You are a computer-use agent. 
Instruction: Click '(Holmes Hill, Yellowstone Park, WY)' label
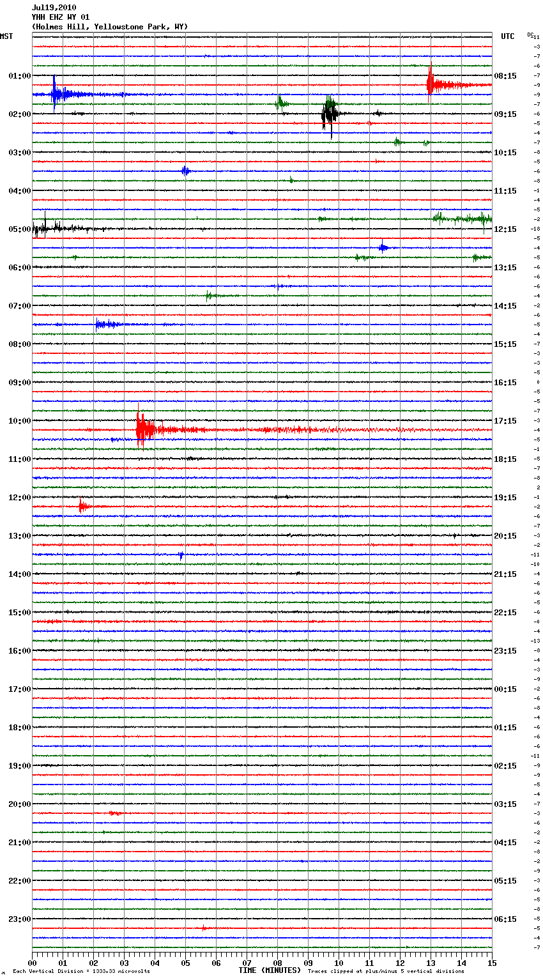point(110,27)
